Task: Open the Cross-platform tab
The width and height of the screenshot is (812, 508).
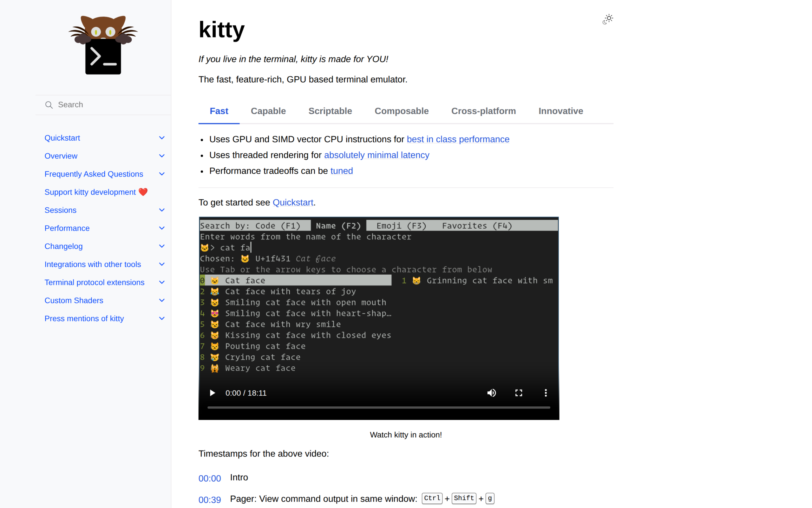Action: (483, 111)
